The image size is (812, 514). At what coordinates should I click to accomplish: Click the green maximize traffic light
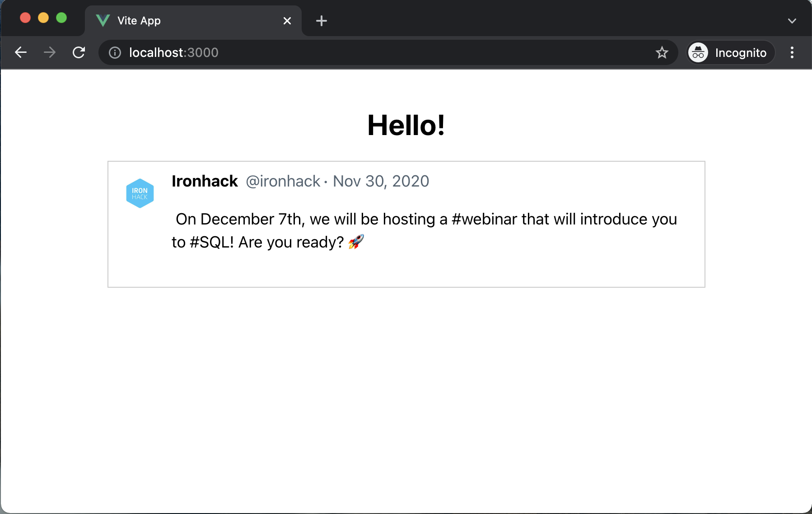pos(61,17)
